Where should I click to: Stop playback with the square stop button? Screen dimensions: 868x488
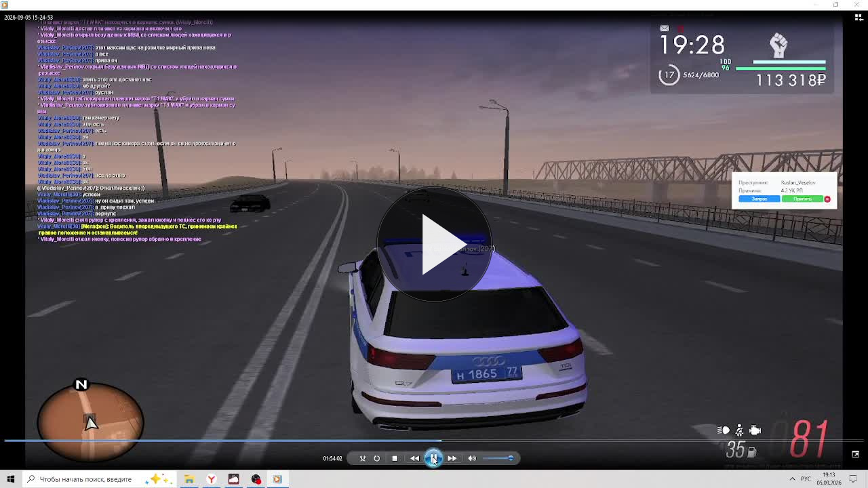(x=395, y=458)
